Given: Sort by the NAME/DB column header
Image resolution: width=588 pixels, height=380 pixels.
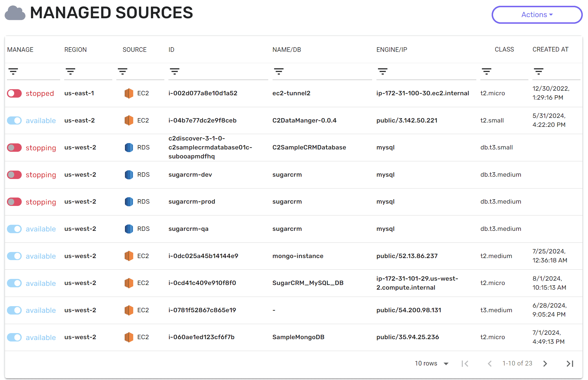Looking at the screenshot, I should [286, 50].
